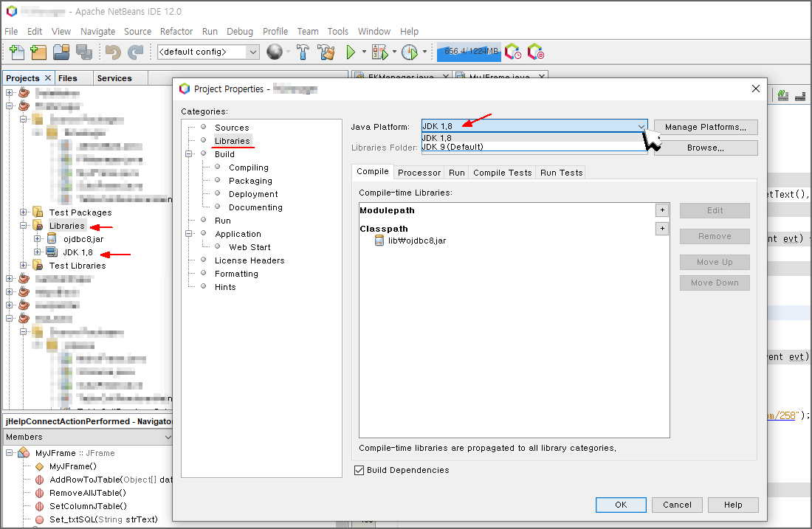Click the globe browser icon in toolbar

[x=275, y=52]
